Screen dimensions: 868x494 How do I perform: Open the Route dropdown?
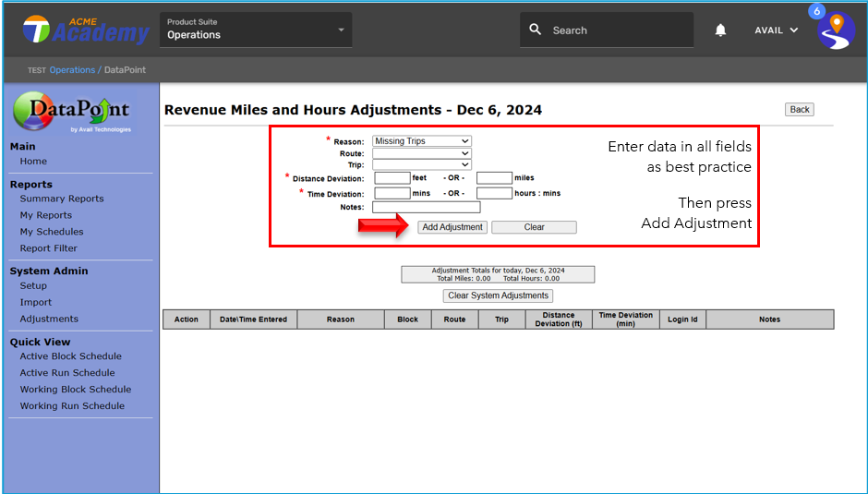422,153
